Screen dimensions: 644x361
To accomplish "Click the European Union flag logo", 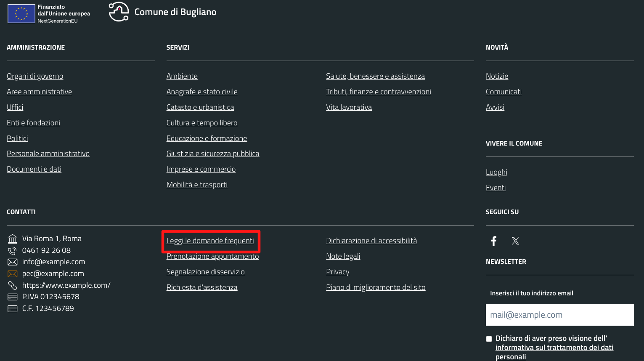I will (x=21, y=13).
